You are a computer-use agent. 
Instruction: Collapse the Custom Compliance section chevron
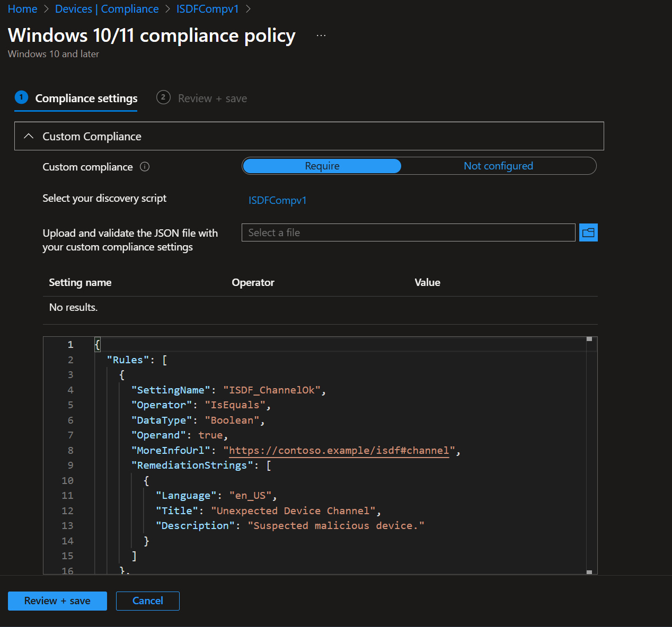coord(29,136)
